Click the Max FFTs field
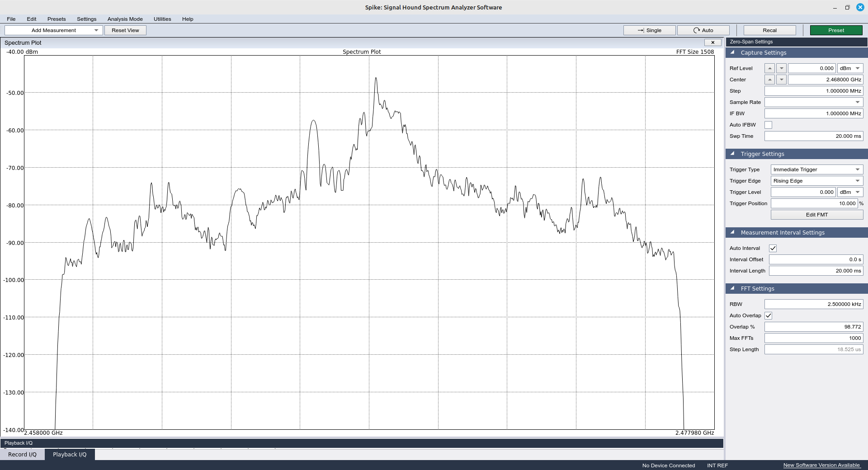Image resolution: width=868 pixels, height=470 pixels. (814, 338)
